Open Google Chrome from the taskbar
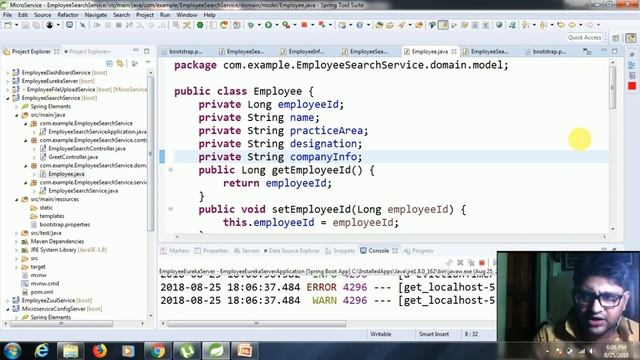Viewport: 640px width, 360px height. [x=157, y=351]
